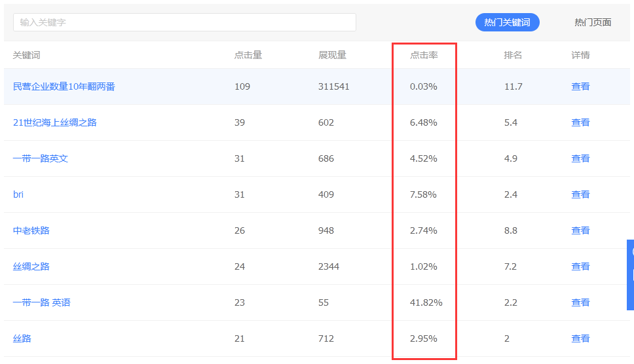
Task: Click the keyword search input field
Action: 184,22
